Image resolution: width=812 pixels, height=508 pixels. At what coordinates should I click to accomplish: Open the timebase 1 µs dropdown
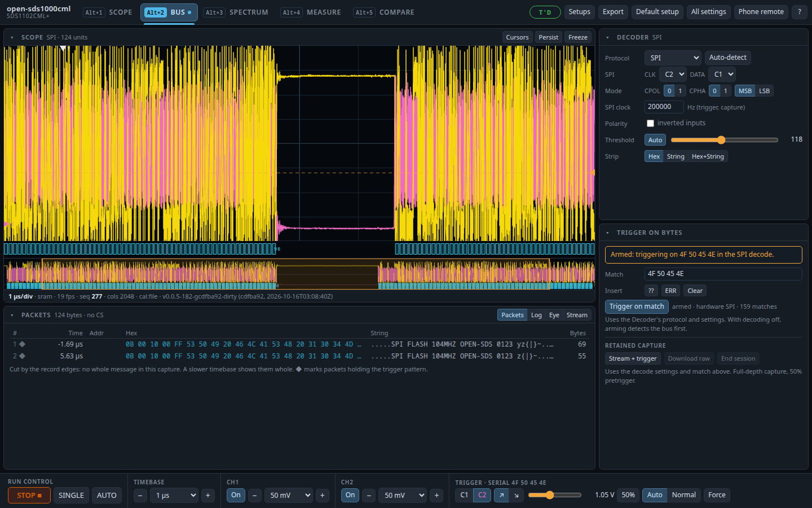tap(174, 496)
